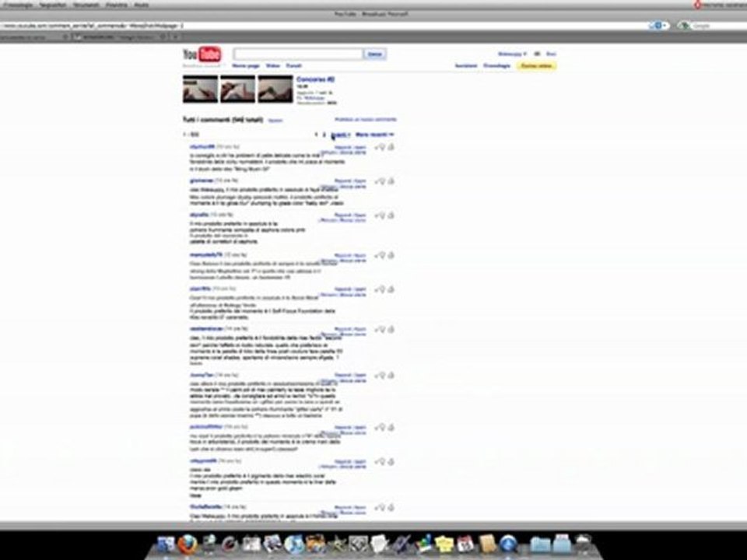Click the YouTube logo

(202, 54)
